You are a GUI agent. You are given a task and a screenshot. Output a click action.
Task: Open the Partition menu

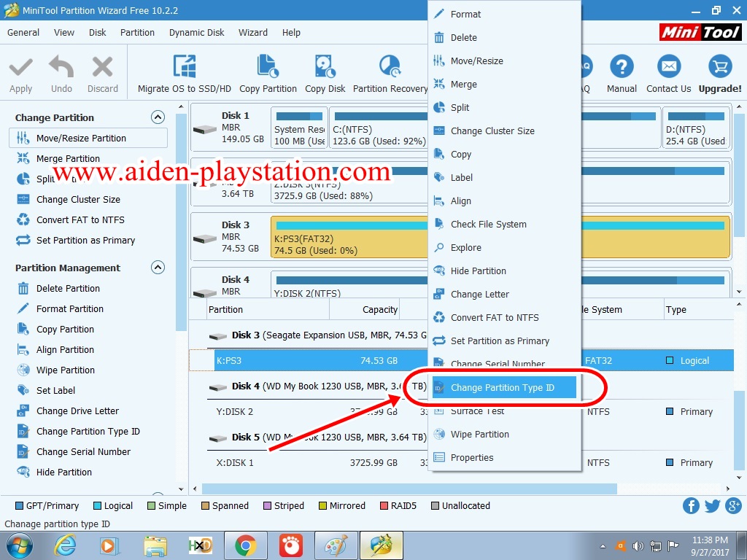pos(137,32)
